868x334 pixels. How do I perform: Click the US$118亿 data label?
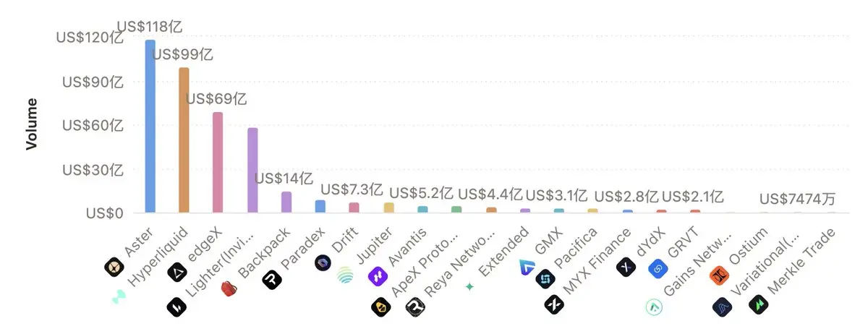tap(150, 27)
